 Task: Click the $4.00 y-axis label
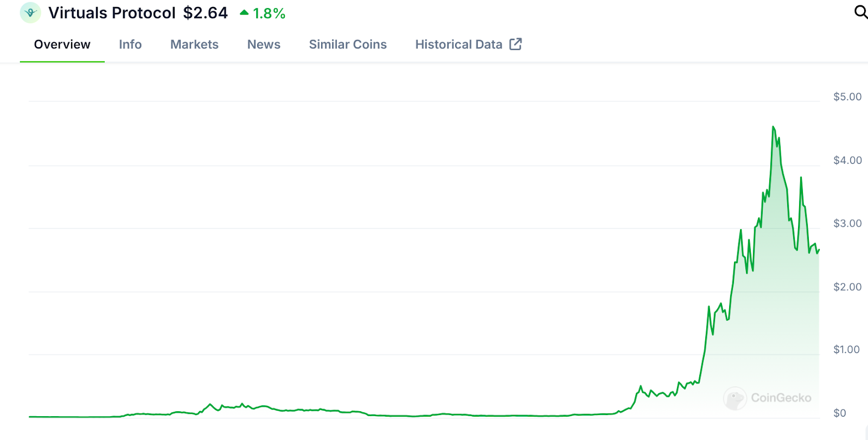[847, 160]
